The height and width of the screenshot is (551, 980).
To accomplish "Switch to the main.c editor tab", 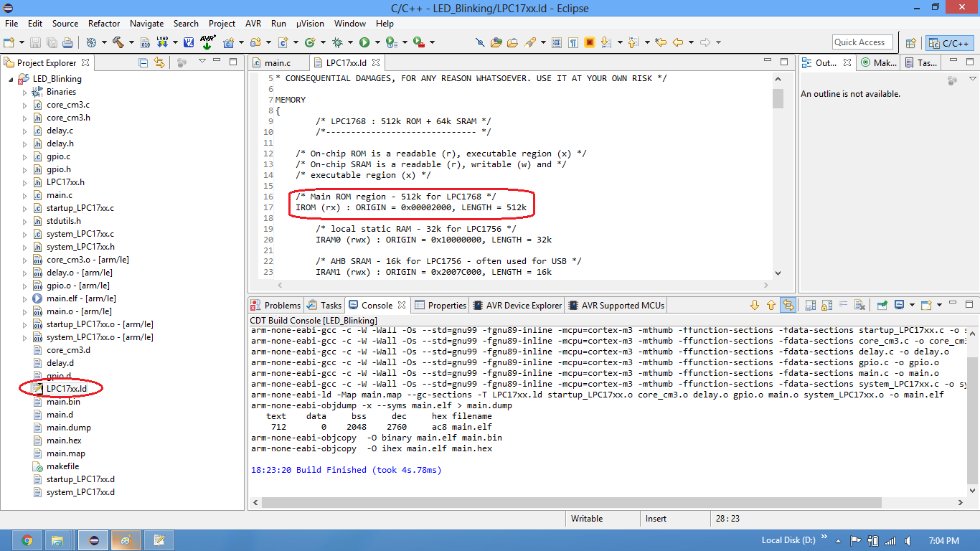I will pos(277,63).
